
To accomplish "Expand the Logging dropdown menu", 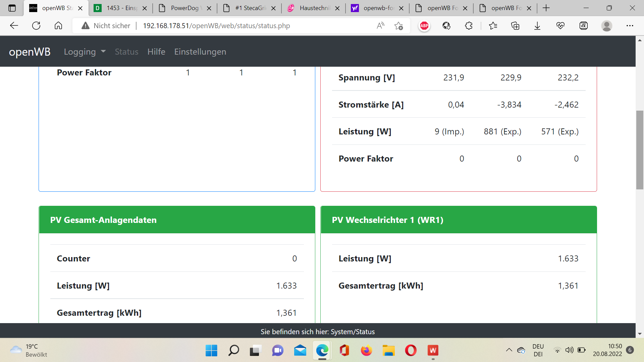I will 85,52.
